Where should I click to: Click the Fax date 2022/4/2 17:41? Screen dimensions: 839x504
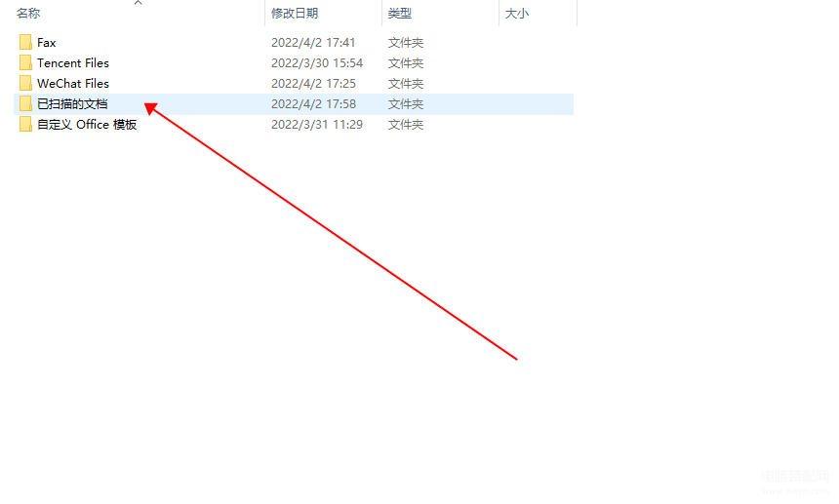[313, 43]
